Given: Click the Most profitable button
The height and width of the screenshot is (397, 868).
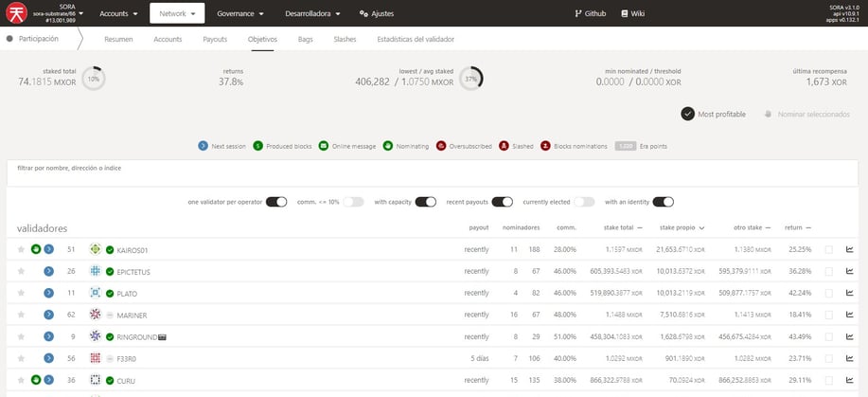Looking at the screenshot, I should click(714, 114).
